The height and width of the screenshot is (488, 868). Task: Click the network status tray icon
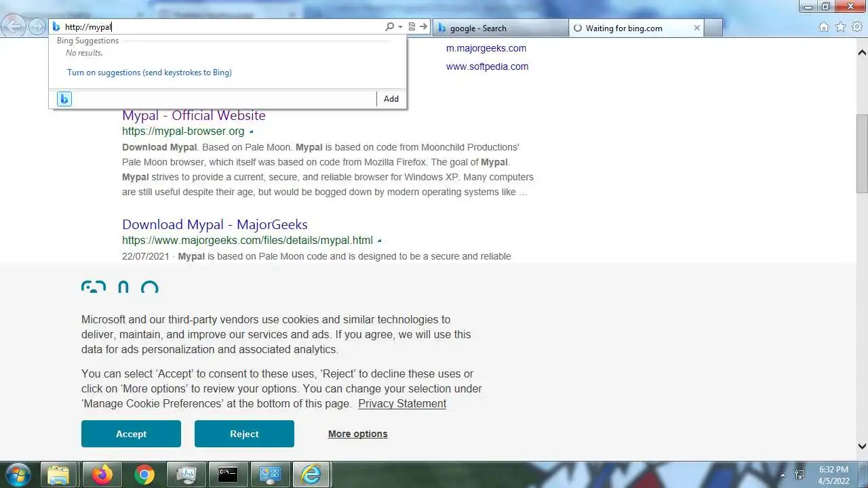coord(800,475)
